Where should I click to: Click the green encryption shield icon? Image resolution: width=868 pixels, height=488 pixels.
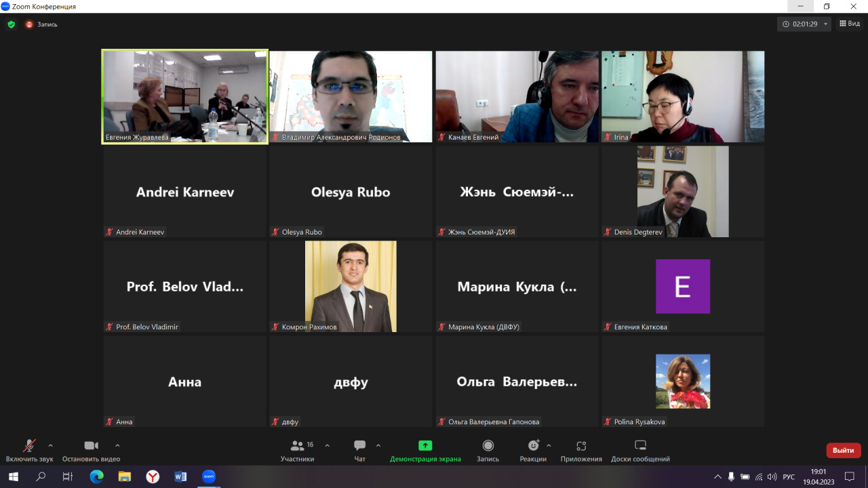coord(11,24)
